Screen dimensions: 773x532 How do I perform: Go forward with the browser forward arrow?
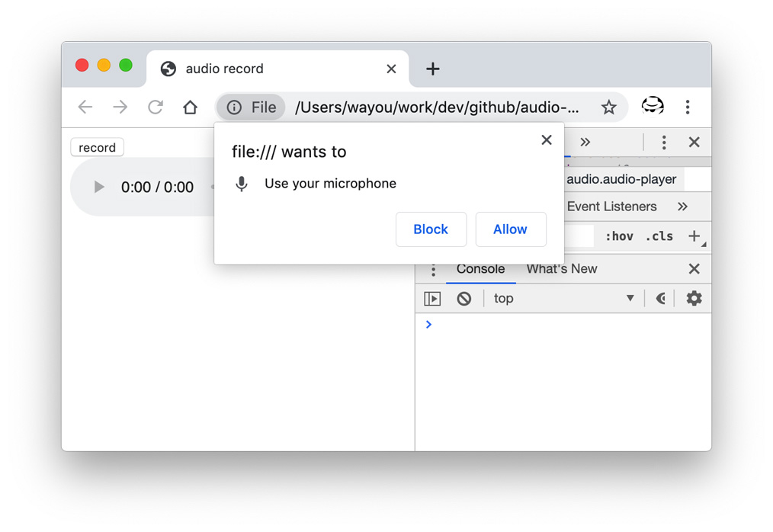click(x=120, y=107)
